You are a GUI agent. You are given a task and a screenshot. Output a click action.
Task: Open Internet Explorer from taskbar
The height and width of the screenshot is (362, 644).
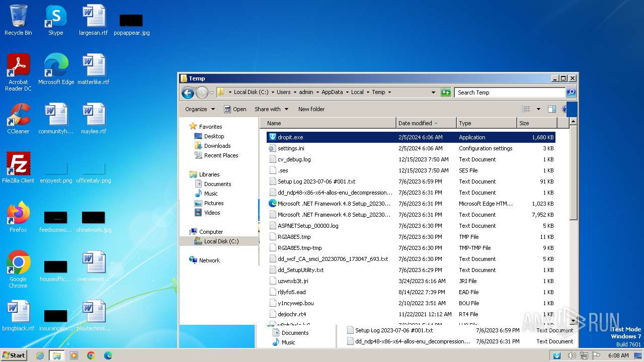(x=40, y=355)
